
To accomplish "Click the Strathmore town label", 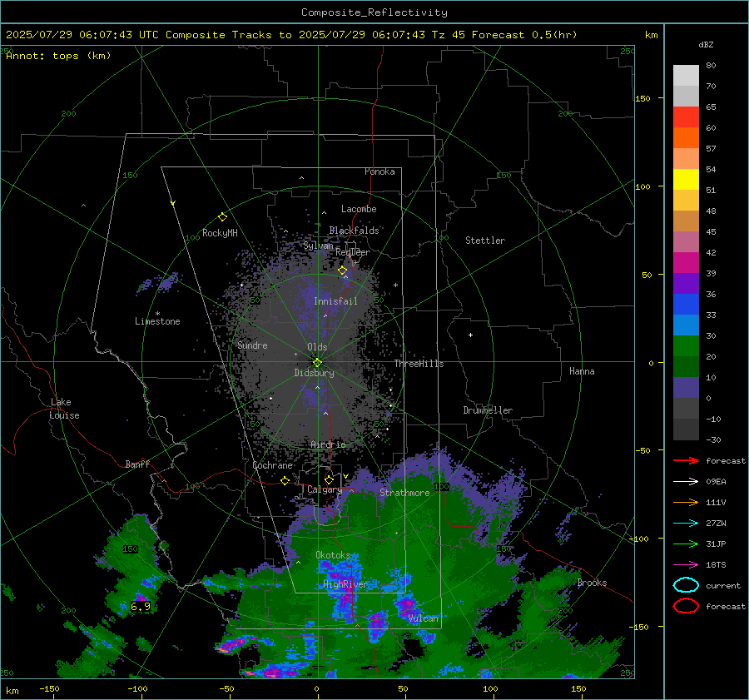I will point(404,493).
